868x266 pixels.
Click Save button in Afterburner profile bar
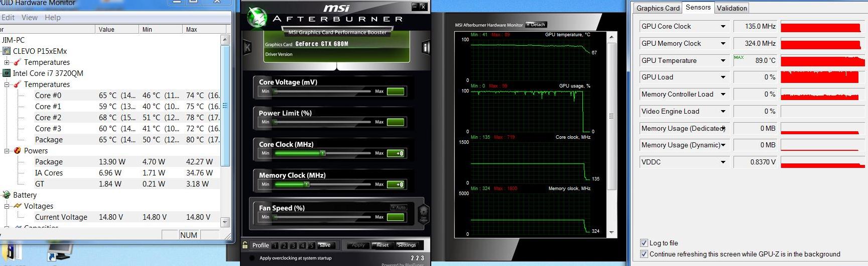pos(325,245)
